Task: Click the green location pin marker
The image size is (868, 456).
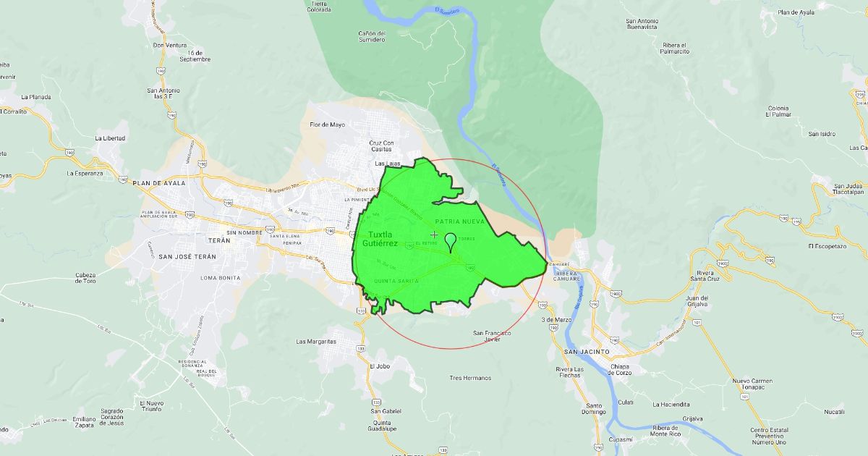Action: [x=451, y=242]
